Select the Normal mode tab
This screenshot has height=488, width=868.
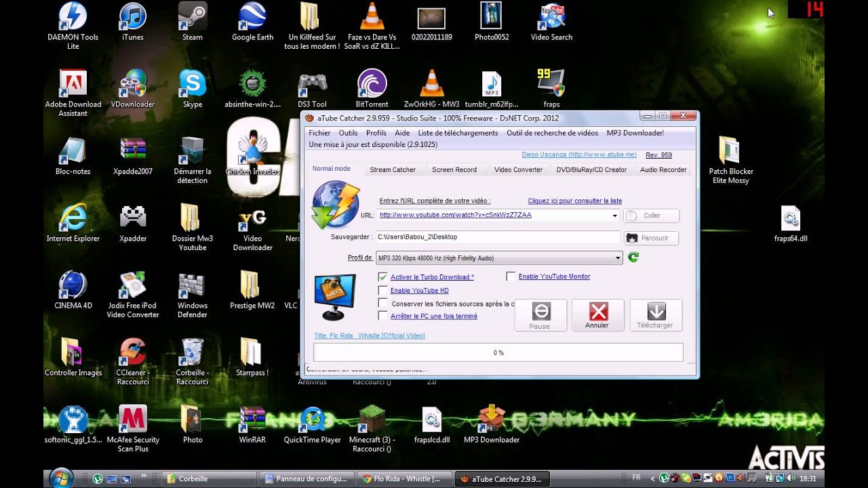332,168
